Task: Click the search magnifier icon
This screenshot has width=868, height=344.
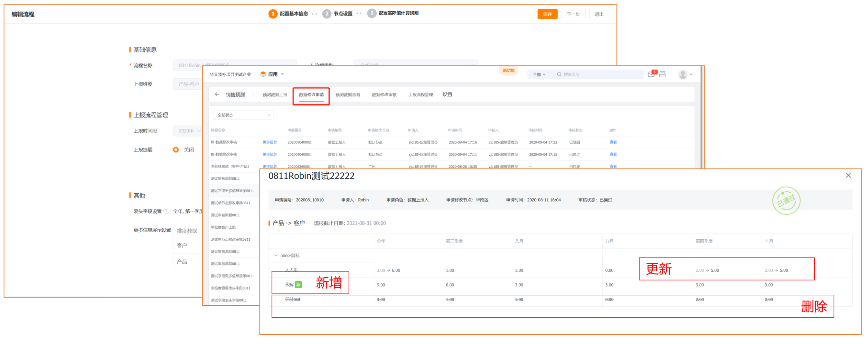Action: (559, 74)
